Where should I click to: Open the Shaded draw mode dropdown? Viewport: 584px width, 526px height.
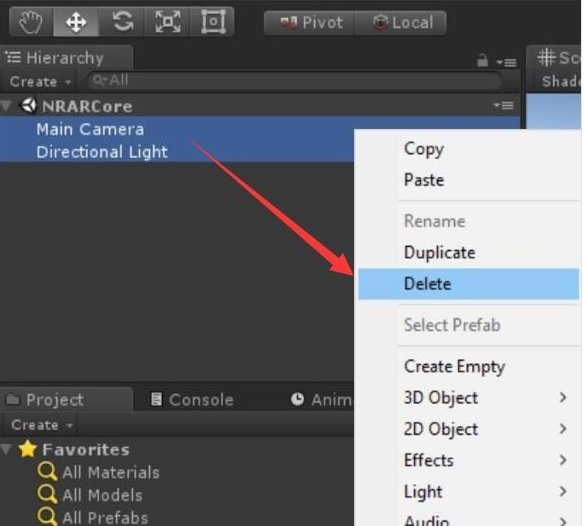coord(561,81)
